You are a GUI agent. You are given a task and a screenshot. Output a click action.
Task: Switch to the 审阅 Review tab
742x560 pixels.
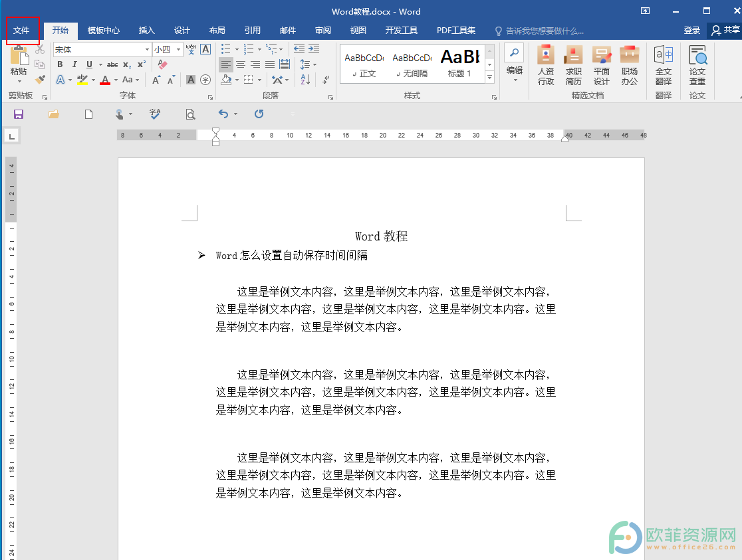click(x=322, y=31)
